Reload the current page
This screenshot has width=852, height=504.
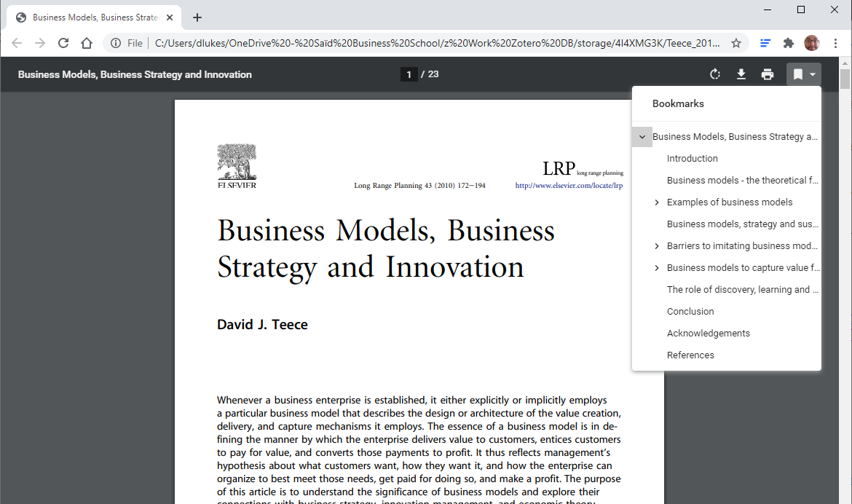pos(63,43)
